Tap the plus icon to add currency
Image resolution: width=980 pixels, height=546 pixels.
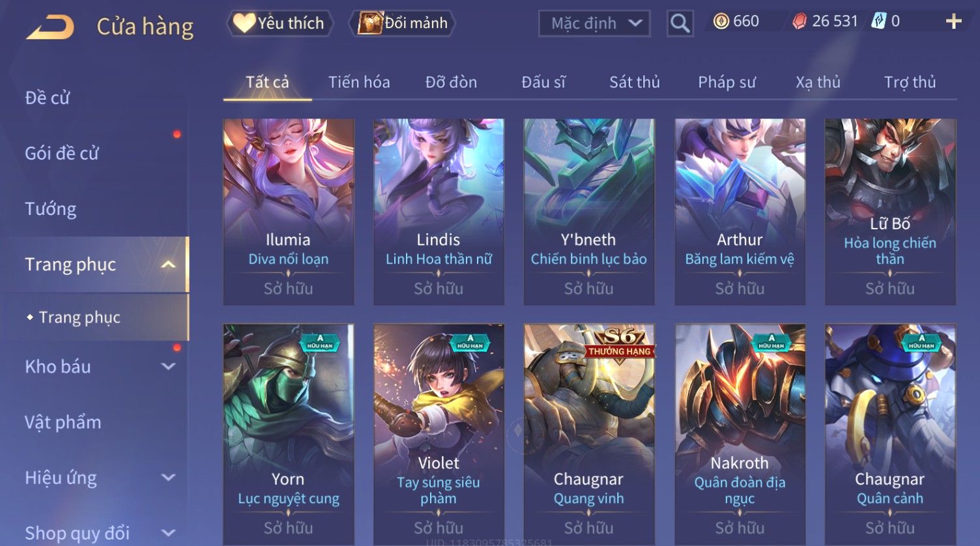[x=953, y=22]
